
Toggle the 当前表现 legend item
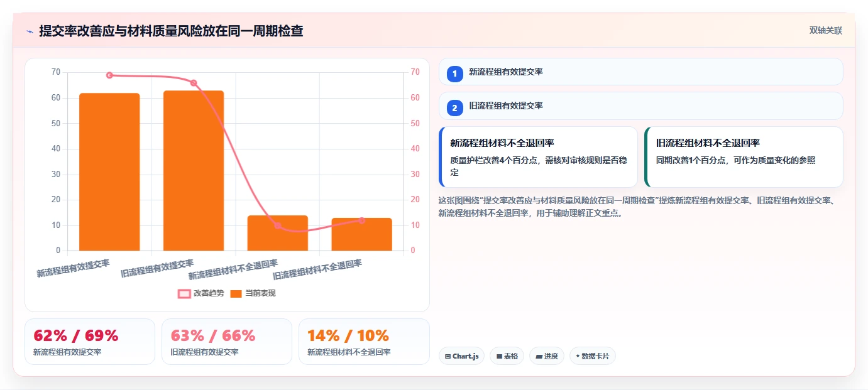click(253, 293)
